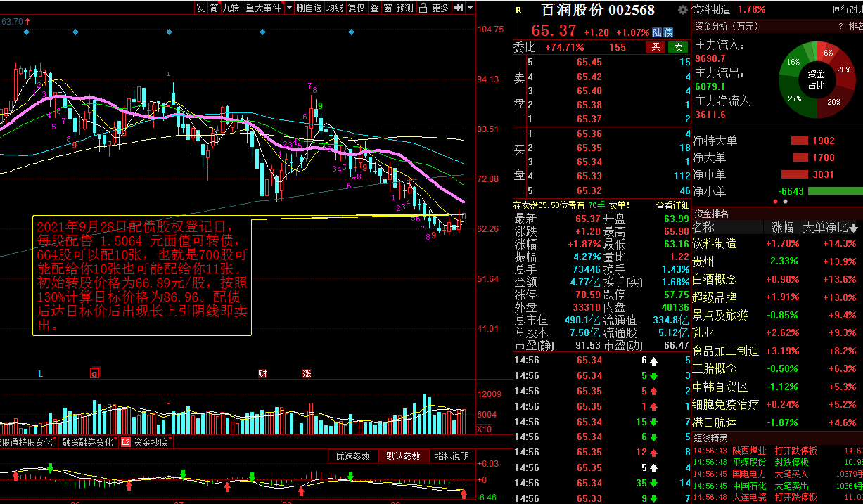The image size is (863, 504).
Task: Click the 窗 multi-window button
Action: click(x=388, y=8)
